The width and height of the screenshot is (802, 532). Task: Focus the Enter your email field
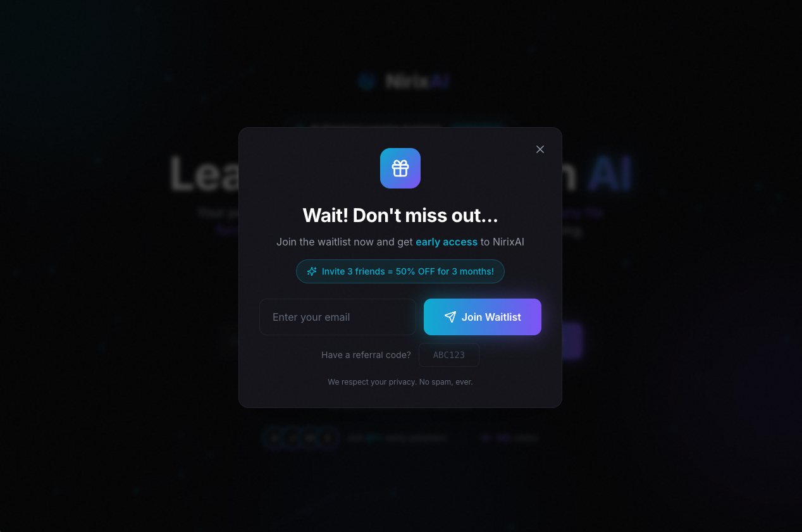338,317
